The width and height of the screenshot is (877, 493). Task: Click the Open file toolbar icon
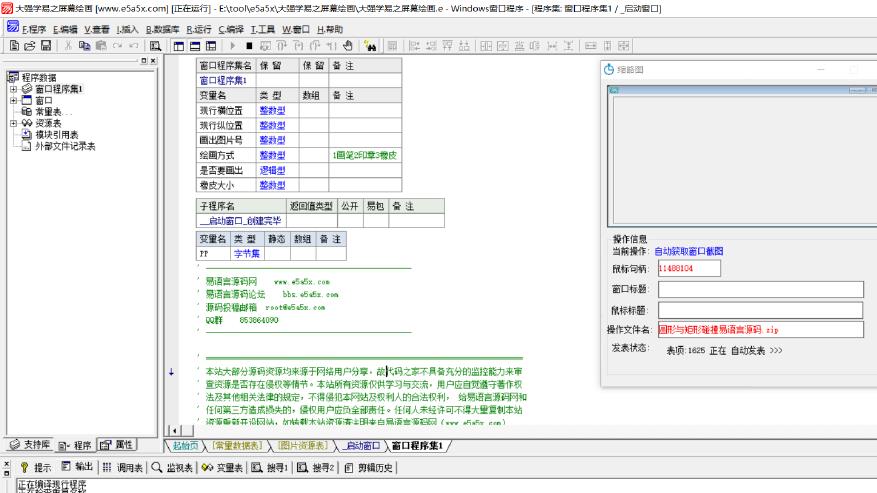(x=28, y=46)
